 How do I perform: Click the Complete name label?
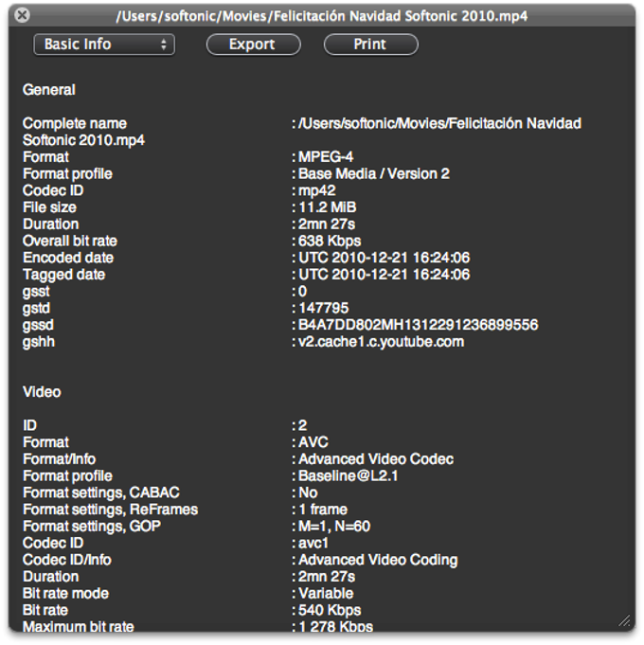75,123
